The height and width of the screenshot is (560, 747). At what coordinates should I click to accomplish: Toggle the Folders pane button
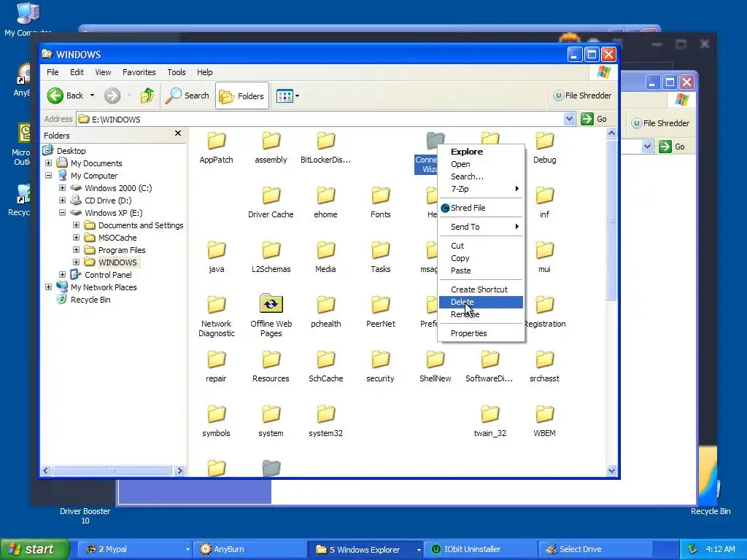tap(242, 96)
